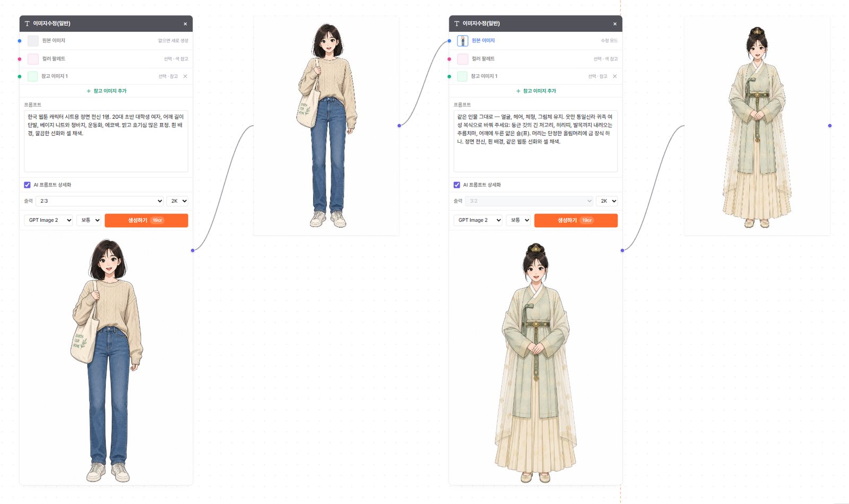
Task: Click the 수정 모드 label in the hanbok-prompt node
Action: tap(609, 41)
